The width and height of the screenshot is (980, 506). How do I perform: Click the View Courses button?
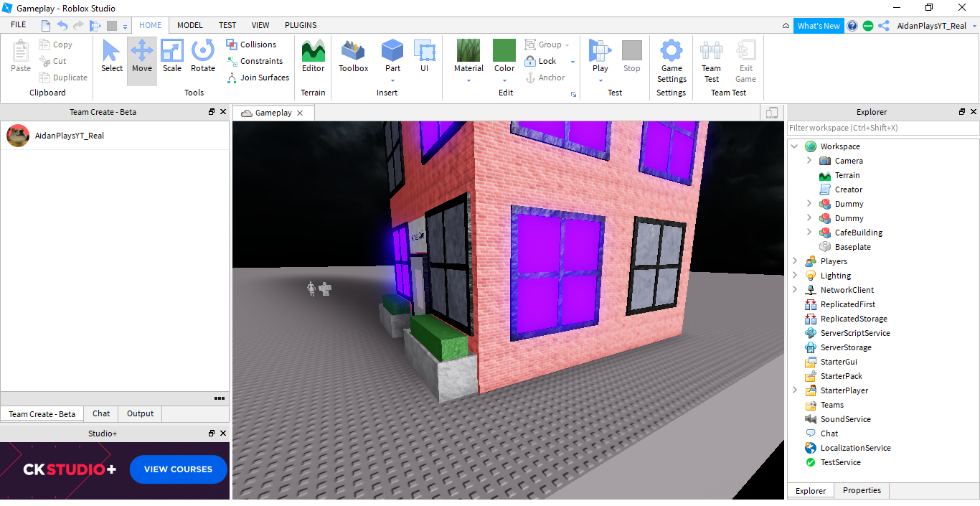(x=178, y=469)
